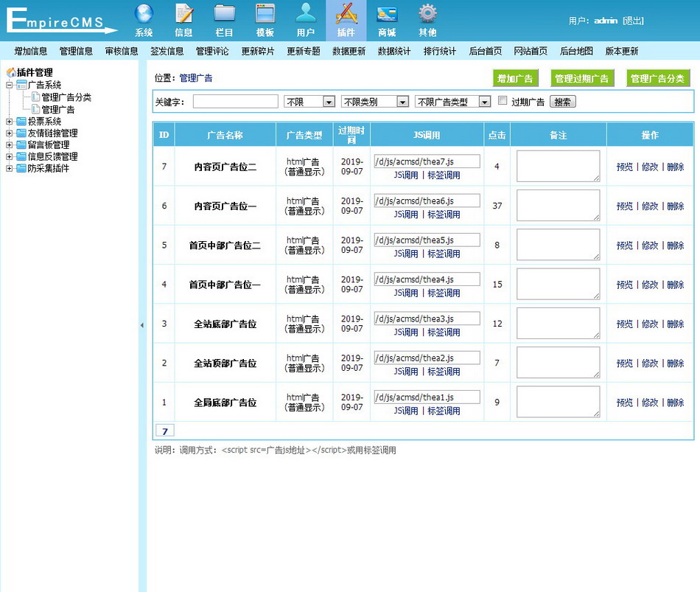Click the 信息反馈管理 folder icon
Viewport: 700px width, 592px height.
(21, 156)
